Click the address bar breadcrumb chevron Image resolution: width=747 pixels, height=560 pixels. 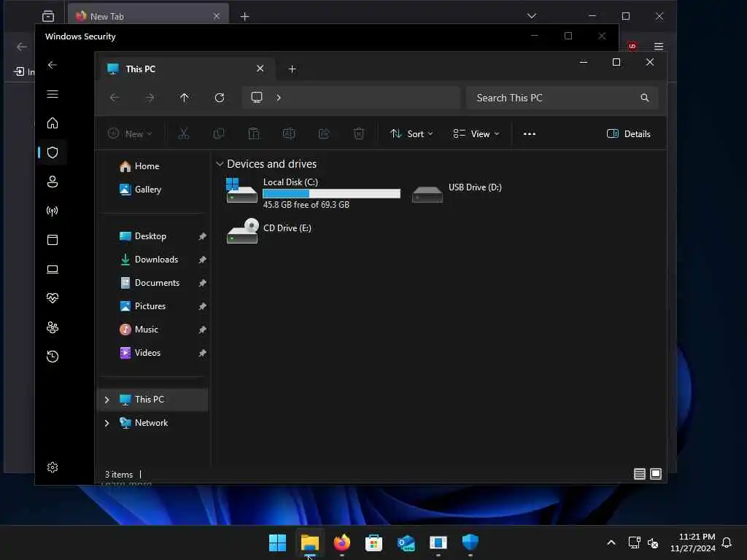(279, 98)
